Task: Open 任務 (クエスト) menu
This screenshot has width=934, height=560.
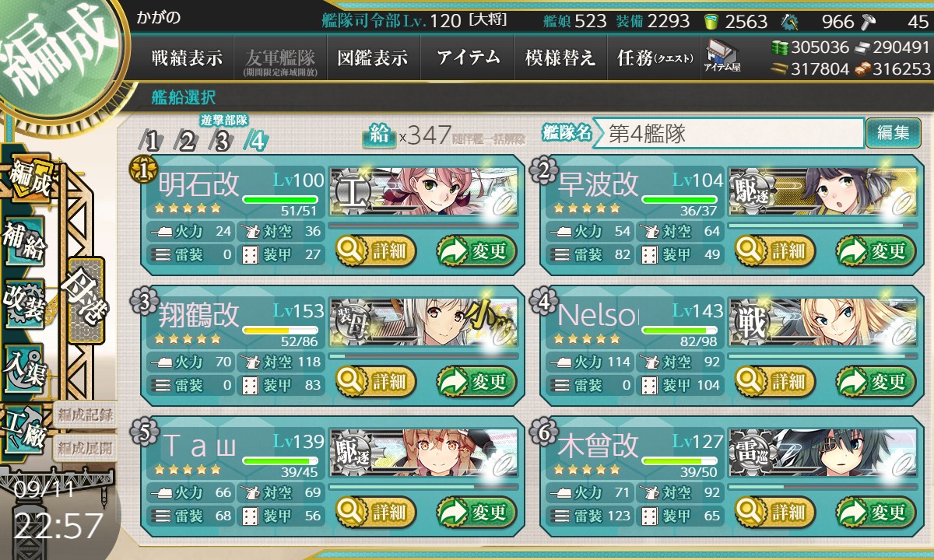Action: point(655,58)
